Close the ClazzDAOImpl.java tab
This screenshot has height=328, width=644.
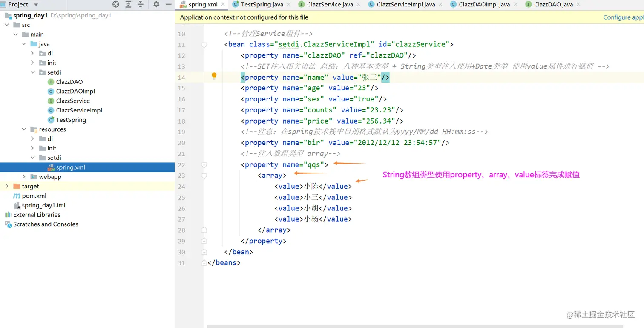pyautogui.click(x=516, y=4)
